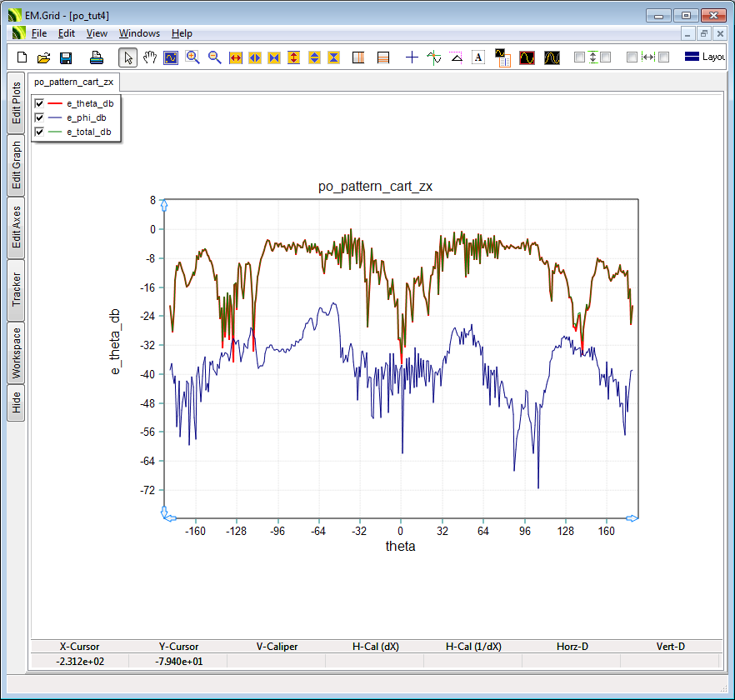Screen dimensions: 735x700
Task: Click the Layout toolbar dropdown
Action: [x=704, y=57]
